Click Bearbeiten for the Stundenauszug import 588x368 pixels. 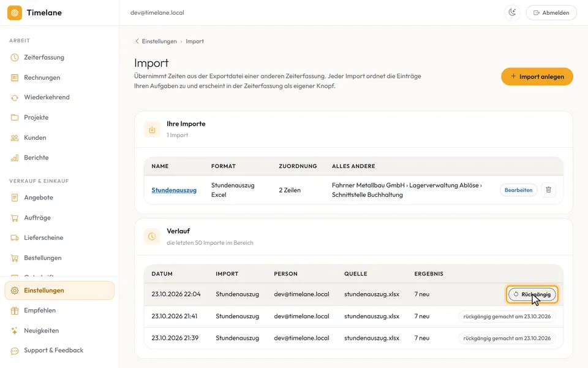(518, 190)
